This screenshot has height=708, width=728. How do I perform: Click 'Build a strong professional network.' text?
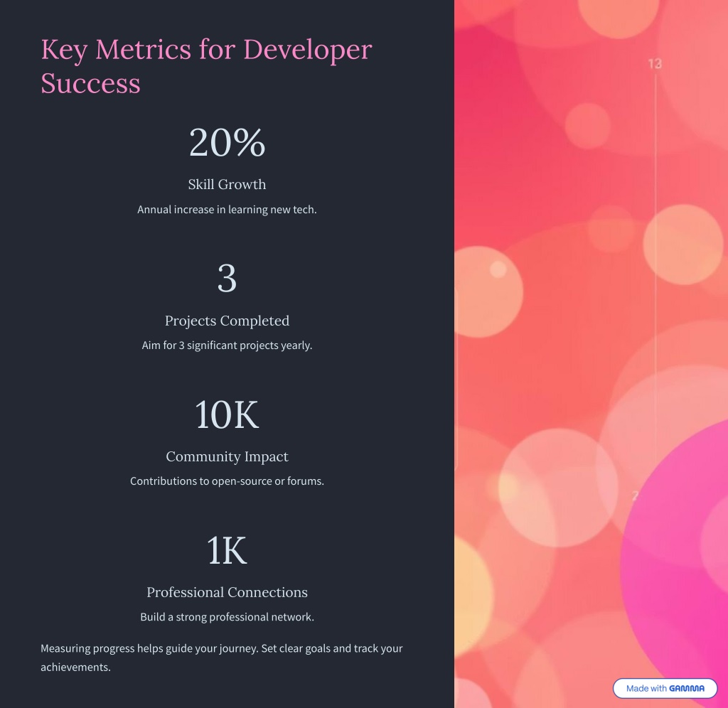(227, 617)
